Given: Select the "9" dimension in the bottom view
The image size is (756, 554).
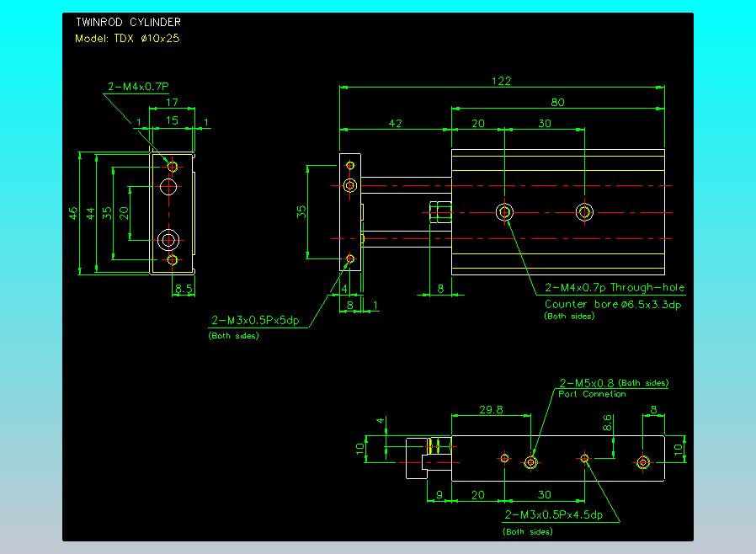Looking at the screenshot, I should [439, 495].
